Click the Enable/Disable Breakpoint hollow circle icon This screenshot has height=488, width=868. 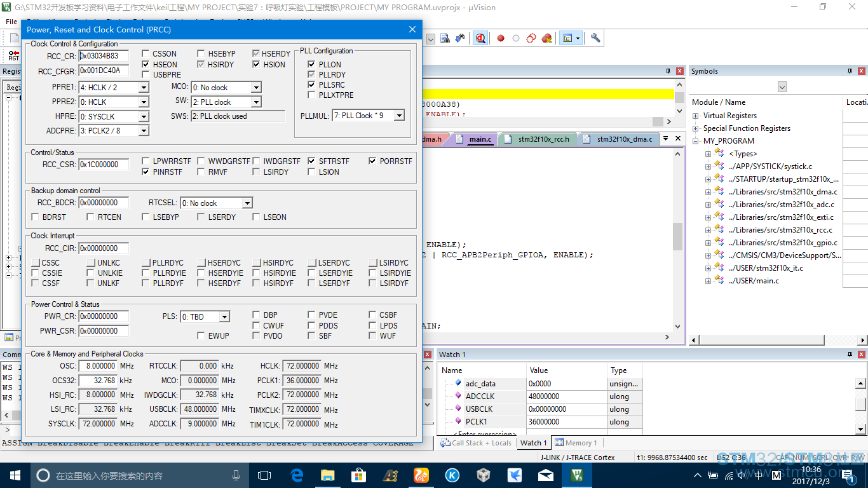tap(516, 38)
